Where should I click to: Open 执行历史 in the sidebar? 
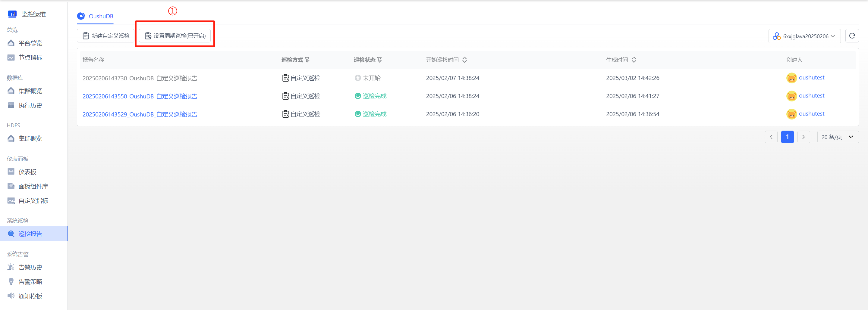pyautogui.click(x=30, y=105)
